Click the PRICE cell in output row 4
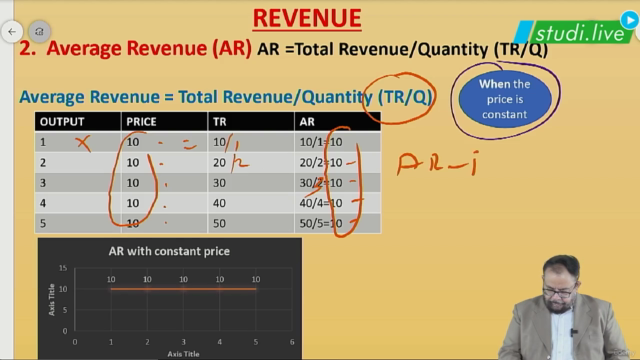Screen dimensions: 640x360 coord(164,203)
